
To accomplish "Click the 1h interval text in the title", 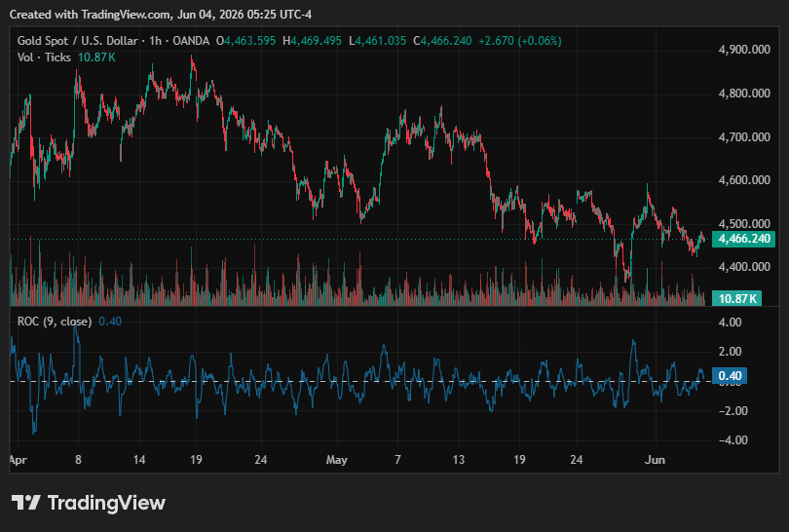I will 155,41.
